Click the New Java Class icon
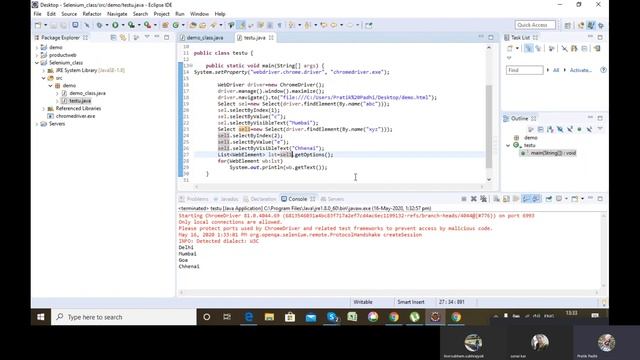Image resolution: width=640 pixels, height=360 pixels. 176,25
